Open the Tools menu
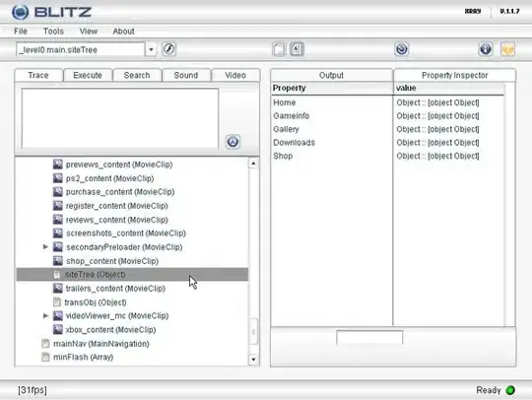 coord(53,32)
